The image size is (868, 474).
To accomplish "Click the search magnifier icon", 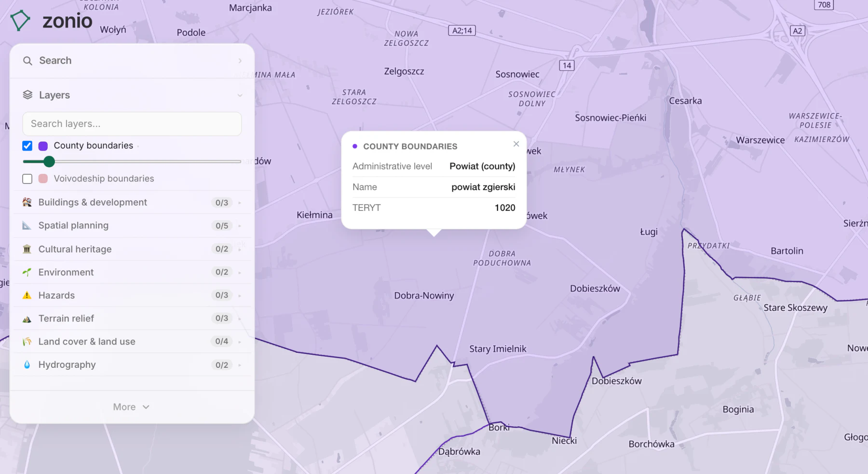I will [x=28, y=61].
